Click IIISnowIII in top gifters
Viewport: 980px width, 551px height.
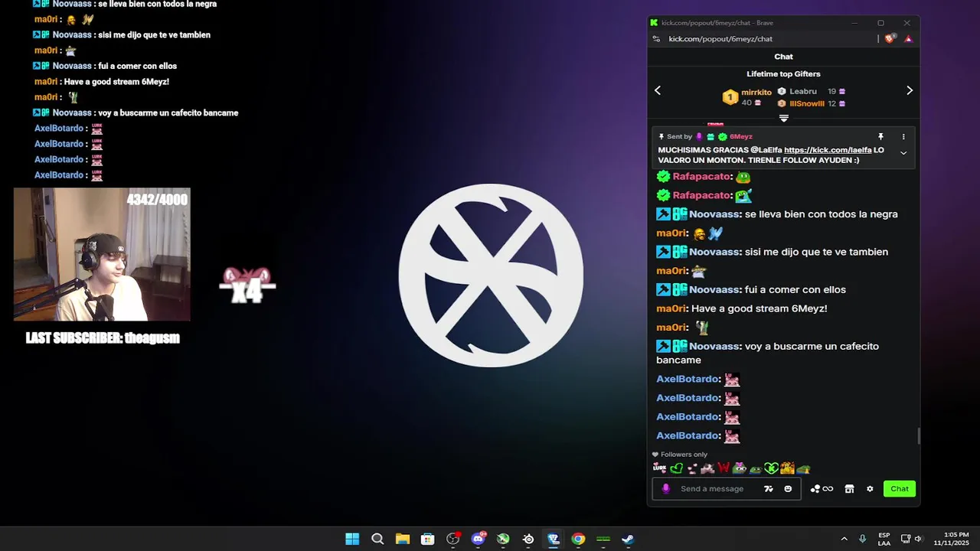coord(807,103)
